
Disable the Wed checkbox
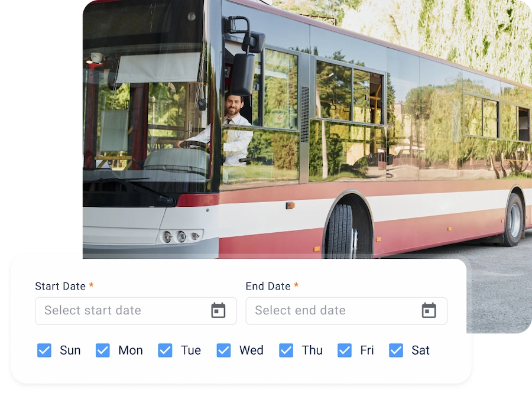click(x=223, y=350)
